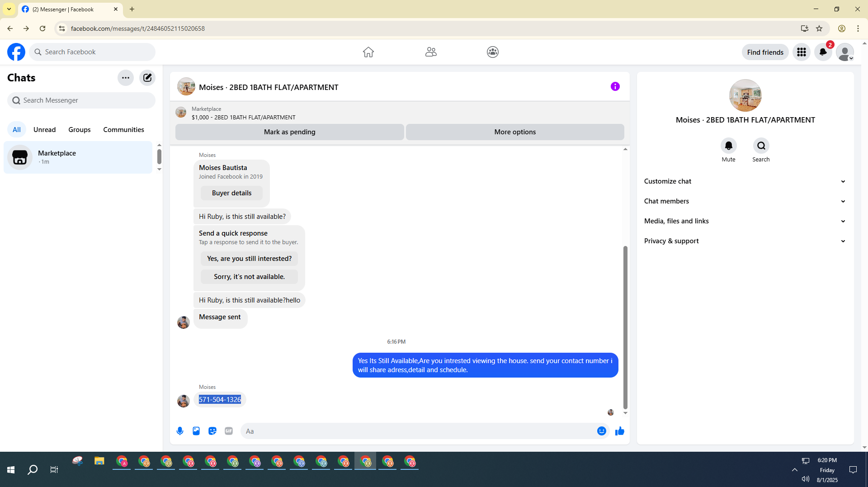Show hidden system tray icons
Screen dimensions: 868x487
click(794, 470)
